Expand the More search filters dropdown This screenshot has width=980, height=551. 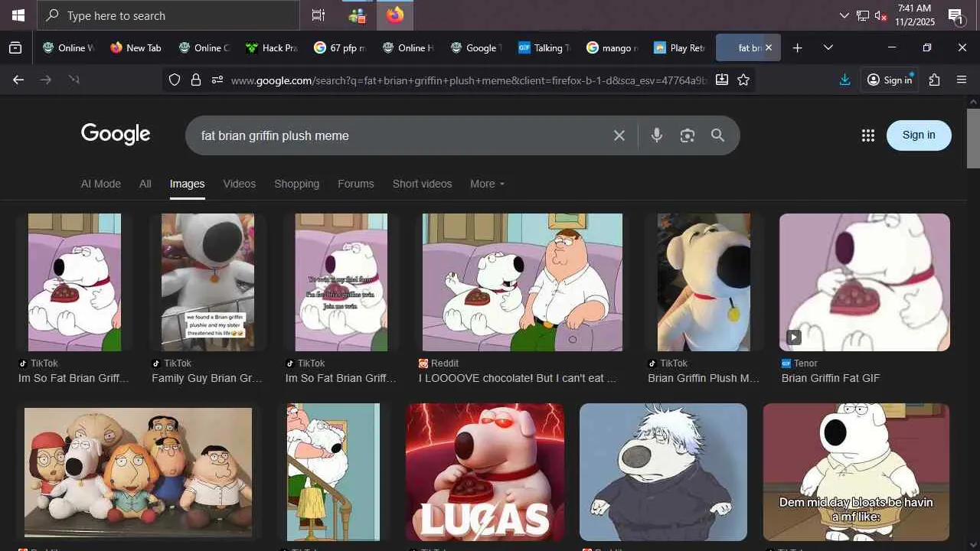coord(488,184)
